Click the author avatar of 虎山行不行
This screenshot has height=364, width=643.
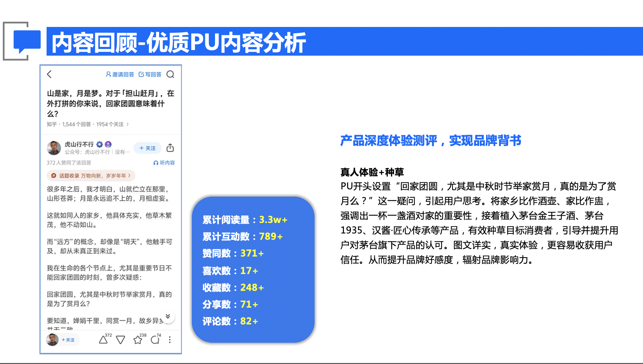click(x=54, y=148)
